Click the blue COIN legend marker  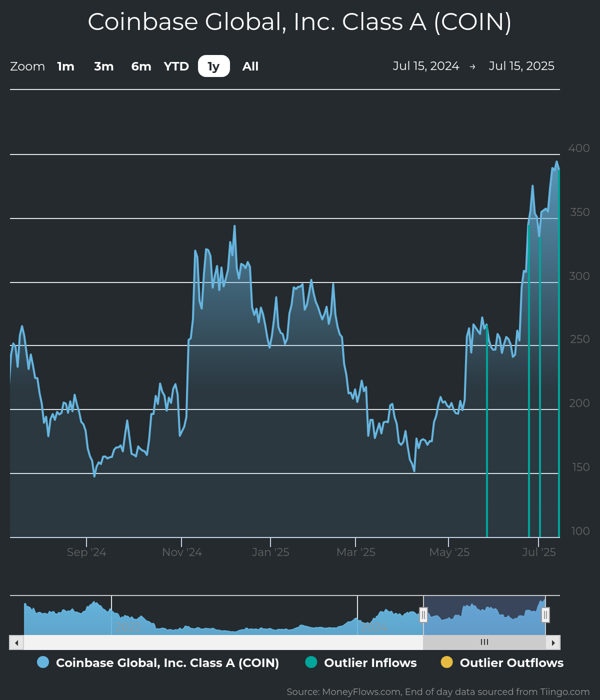tap(43, 662)
